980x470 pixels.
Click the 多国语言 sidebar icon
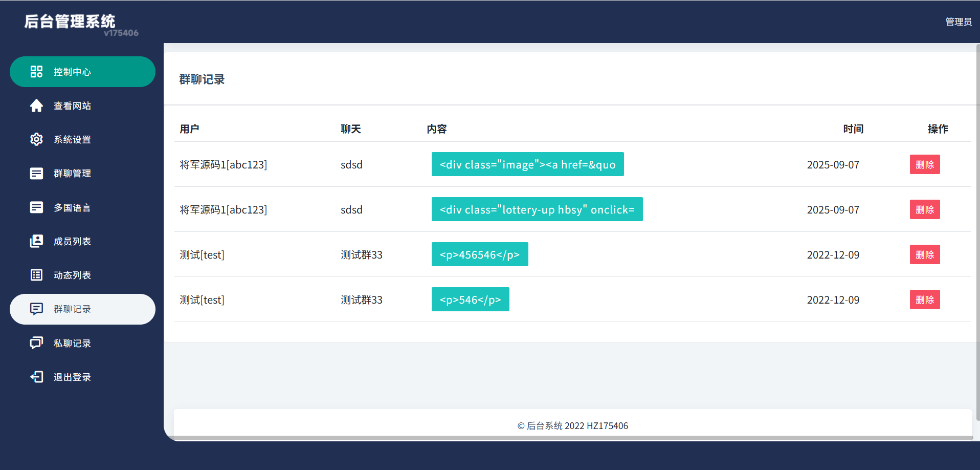(x=36, y=207)
